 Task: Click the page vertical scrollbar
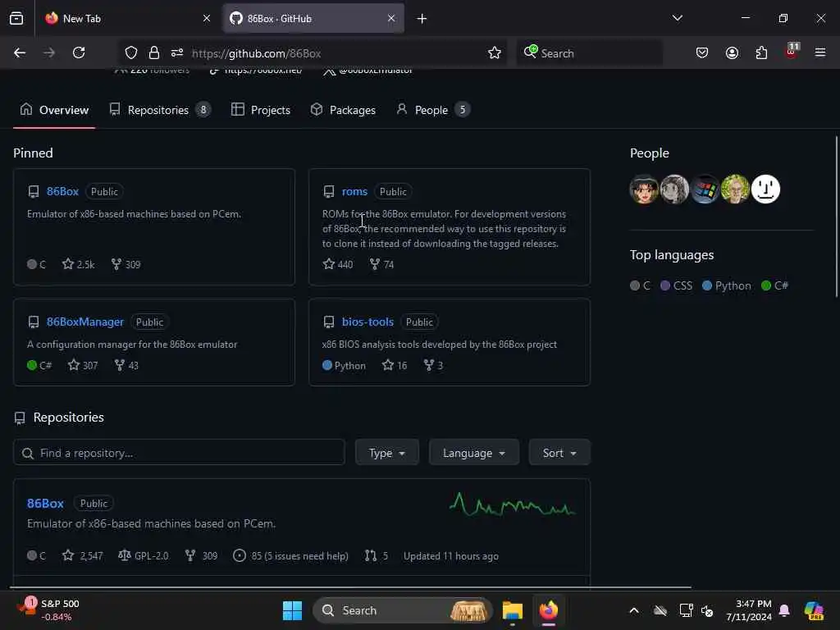point(837,217)
